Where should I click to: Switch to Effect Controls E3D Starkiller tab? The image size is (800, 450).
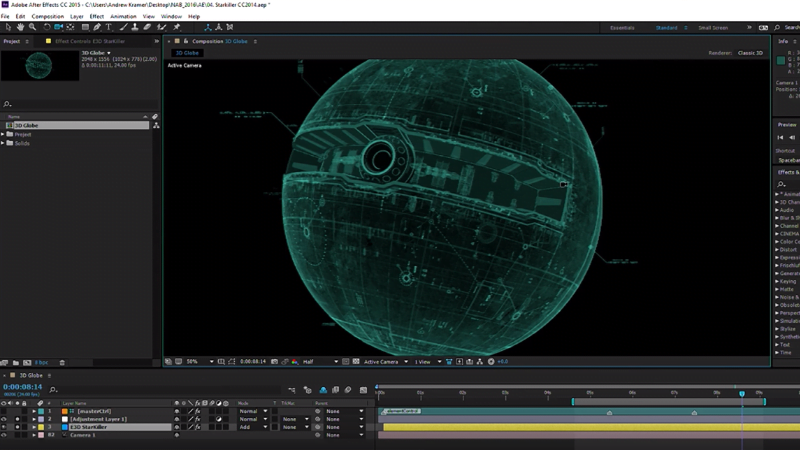tap(91, 41)
